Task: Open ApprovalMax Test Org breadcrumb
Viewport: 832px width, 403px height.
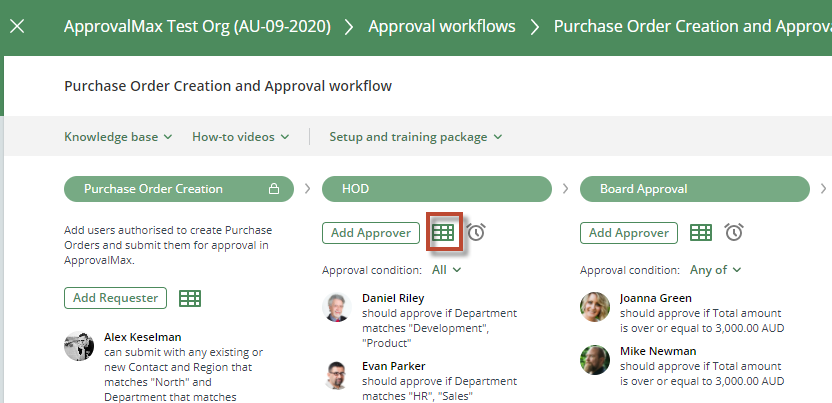Action: click(x=197, y=27)
